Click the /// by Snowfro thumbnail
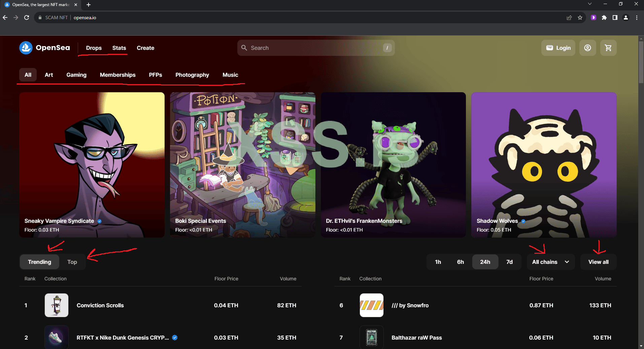 click(x=372, y=305)
